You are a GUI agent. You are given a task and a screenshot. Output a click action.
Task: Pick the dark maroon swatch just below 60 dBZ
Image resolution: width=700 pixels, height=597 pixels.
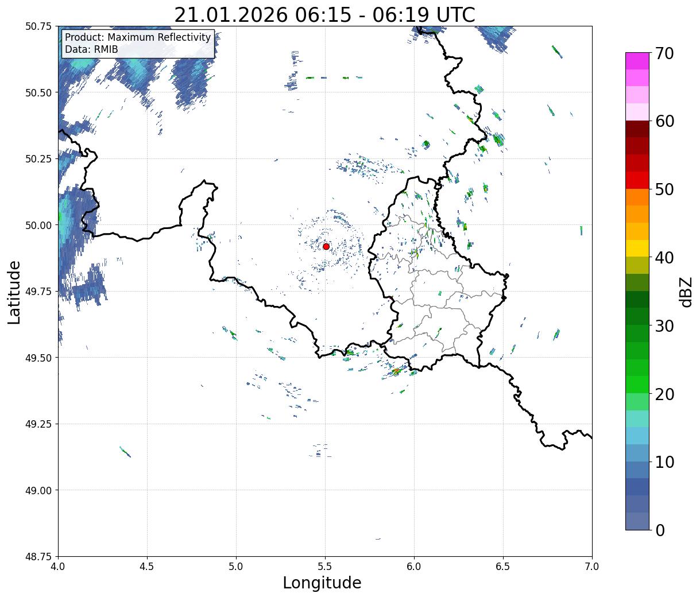click(x=637, y=129)
